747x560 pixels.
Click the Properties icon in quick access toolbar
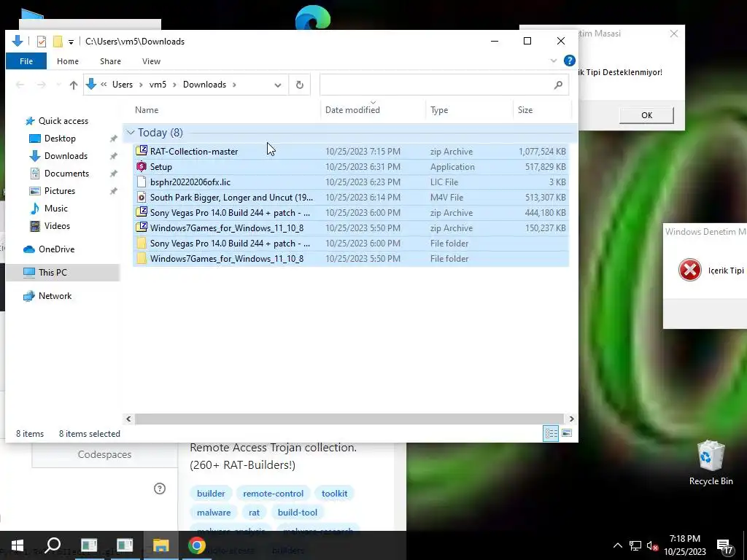(42, 42)
